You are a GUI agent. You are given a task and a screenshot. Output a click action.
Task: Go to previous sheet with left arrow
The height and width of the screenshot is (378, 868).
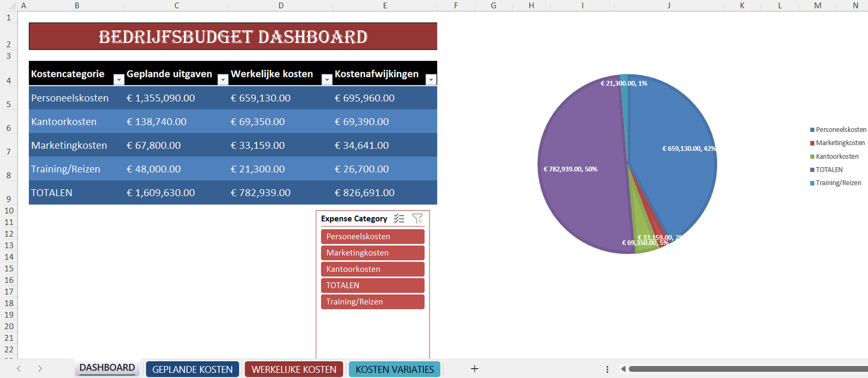click(x=19, y=369)
